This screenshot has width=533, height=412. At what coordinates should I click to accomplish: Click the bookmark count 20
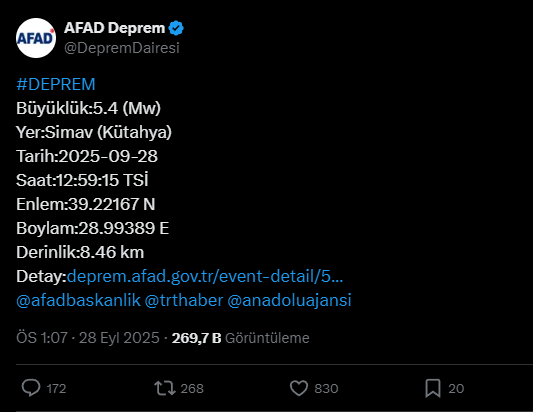[x=456, y=389]
